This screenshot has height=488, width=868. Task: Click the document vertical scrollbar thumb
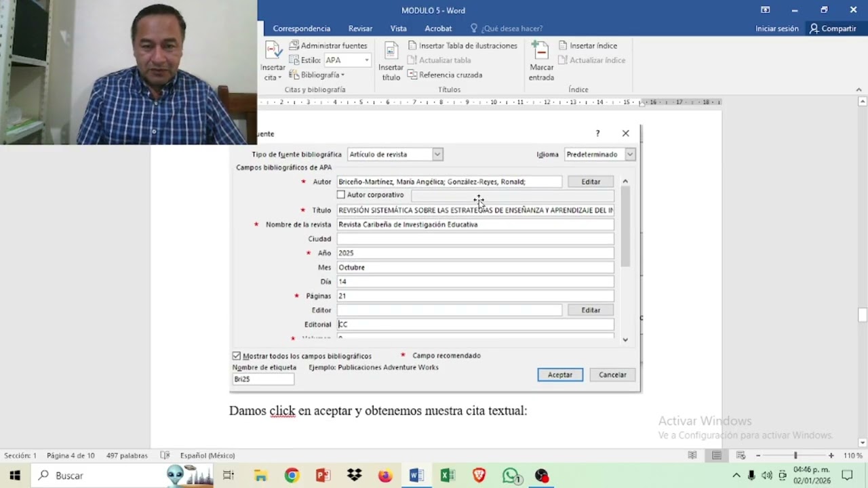click(863, 314)
